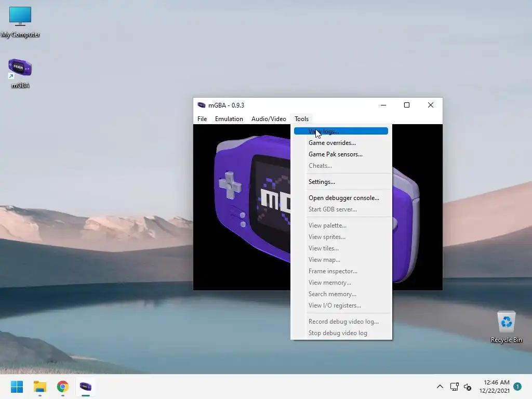Select View map... entry
532x399 pixels.
pos(341,260)
